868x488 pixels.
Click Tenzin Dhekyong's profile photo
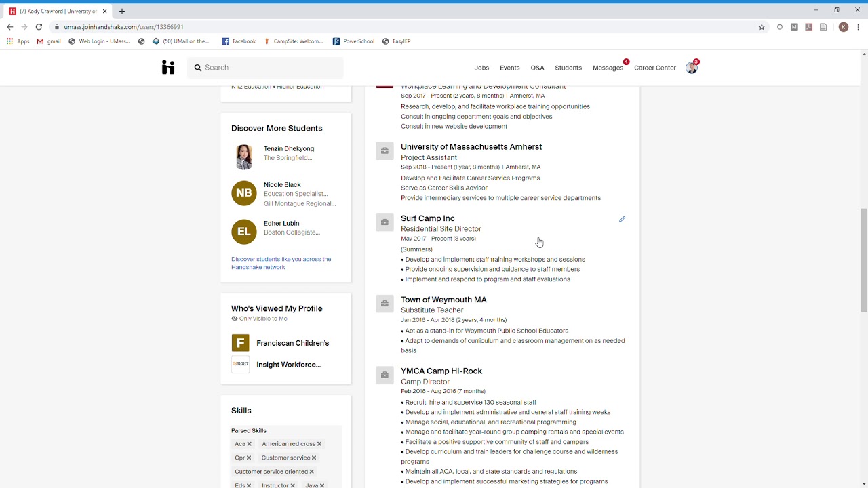tap(244, 157)
